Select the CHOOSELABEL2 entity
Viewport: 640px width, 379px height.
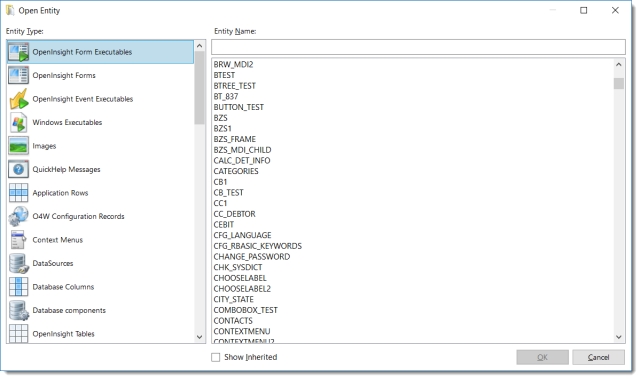tap(242, 289)
